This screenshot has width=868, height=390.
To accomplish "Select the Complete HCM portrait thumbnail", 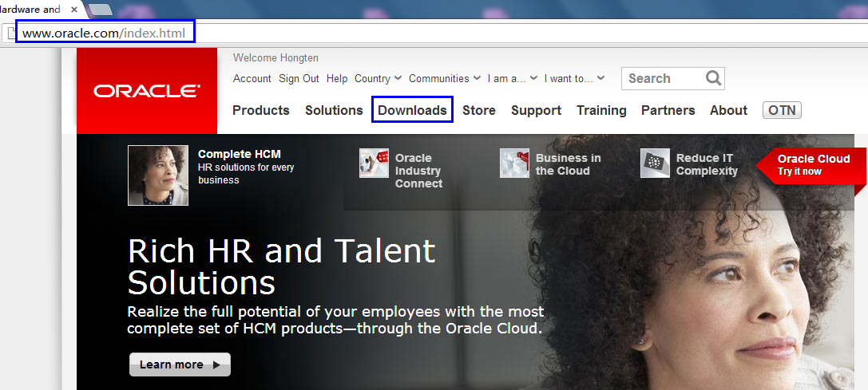I will coord(158,175).
